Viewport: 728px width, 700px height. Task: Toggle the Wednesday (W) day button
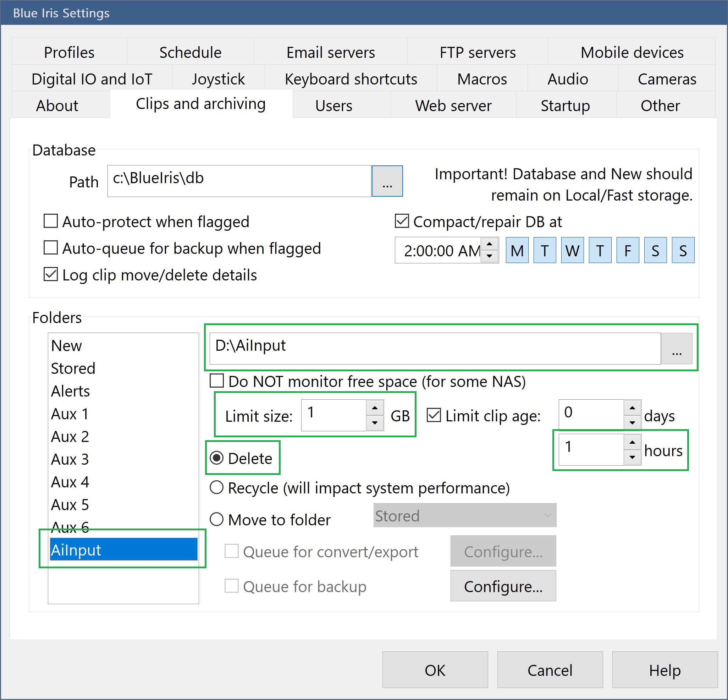572,250
